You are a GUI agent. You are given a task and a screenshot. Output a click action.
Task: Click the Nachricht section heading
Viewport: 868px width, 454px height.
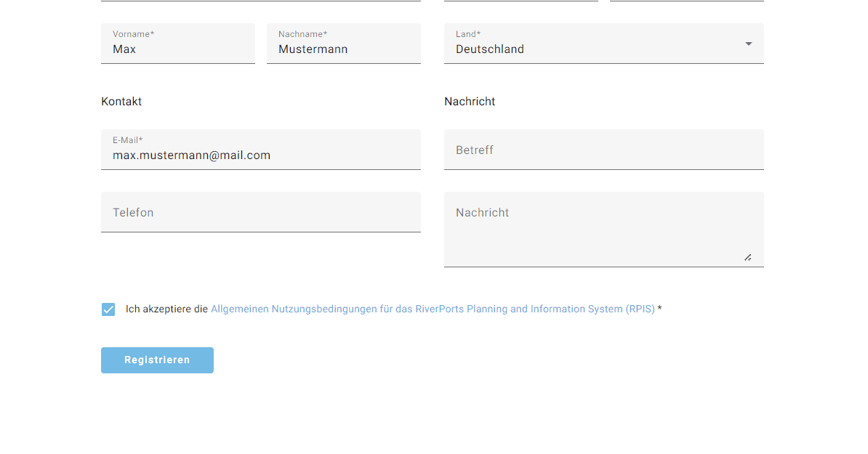pos(470,102)
